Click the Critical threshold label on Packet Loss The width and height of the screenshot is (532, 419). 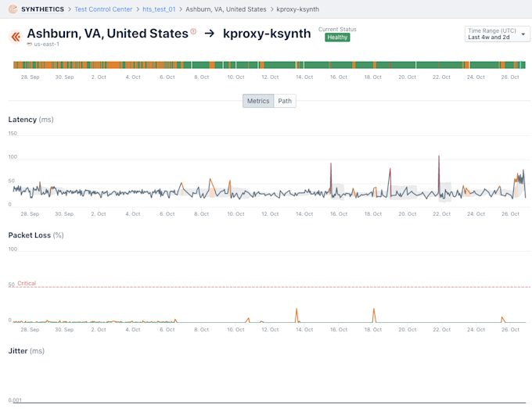27,284
